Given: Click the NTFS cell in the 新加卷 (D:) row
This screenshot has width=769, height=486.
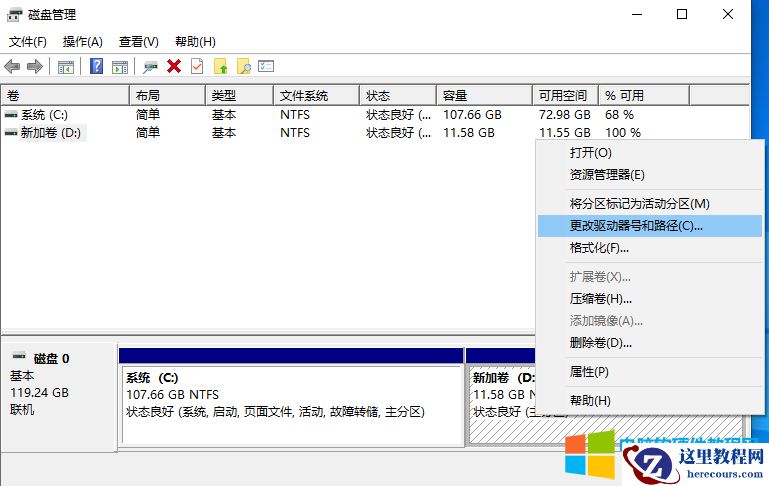Looking at the screenshot, I should (295, 132).
